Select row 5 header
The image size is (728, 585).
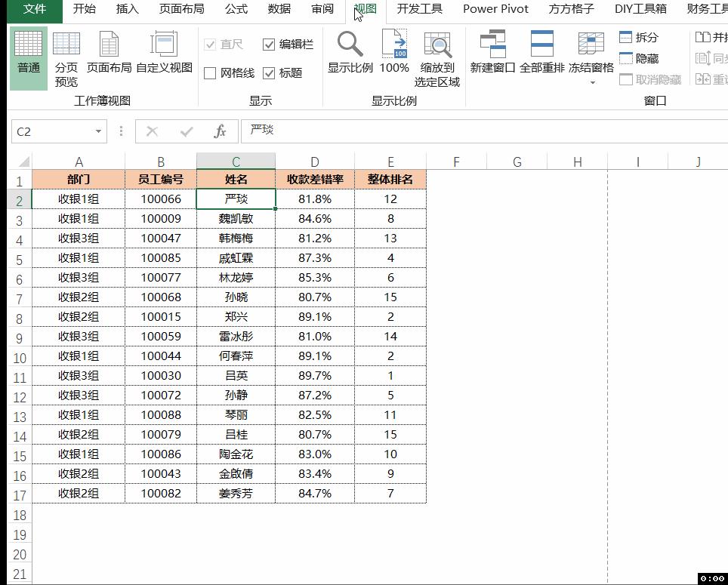point(20,259)
